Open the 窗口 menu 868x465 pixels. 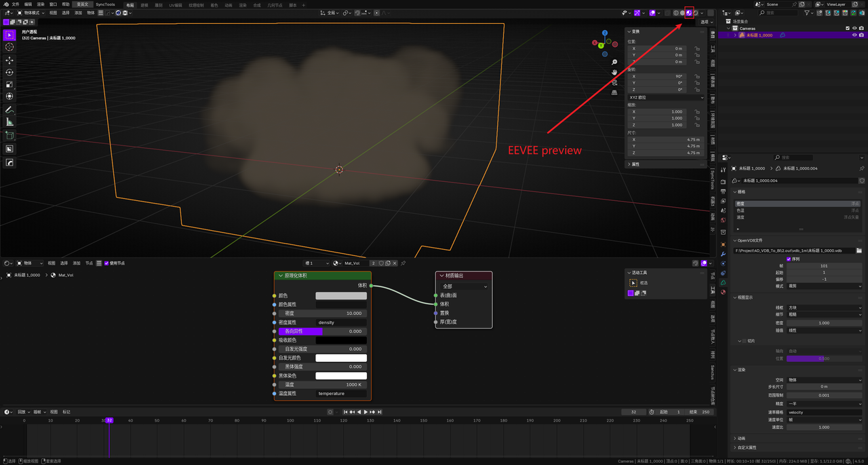54,4
